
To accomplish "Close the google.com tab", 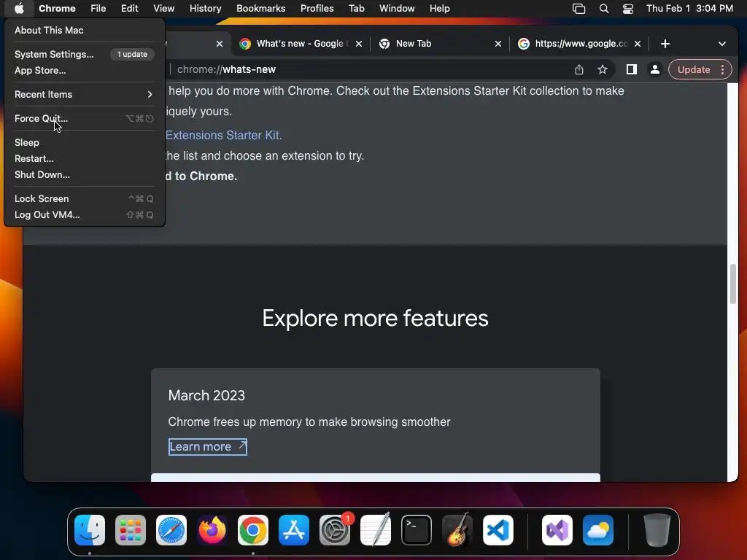I will point(638,44).
